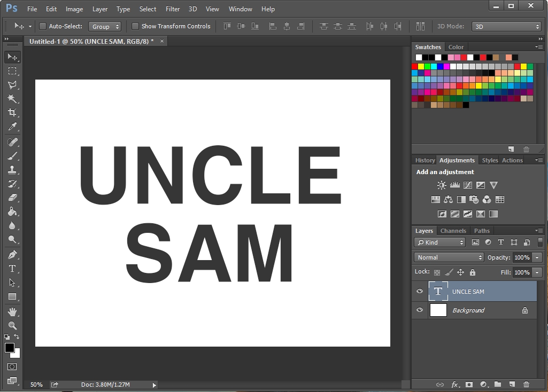Hide the UNCLE SAM text layer

420,291
